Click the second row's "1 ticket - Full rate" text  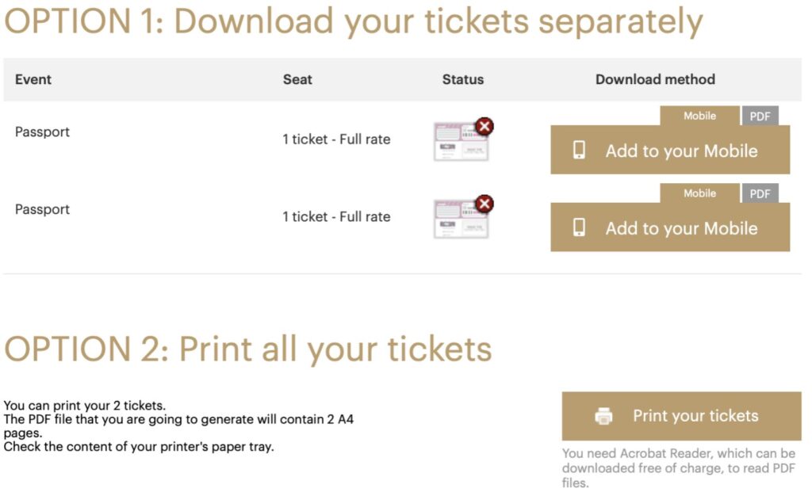click(336, 216)
